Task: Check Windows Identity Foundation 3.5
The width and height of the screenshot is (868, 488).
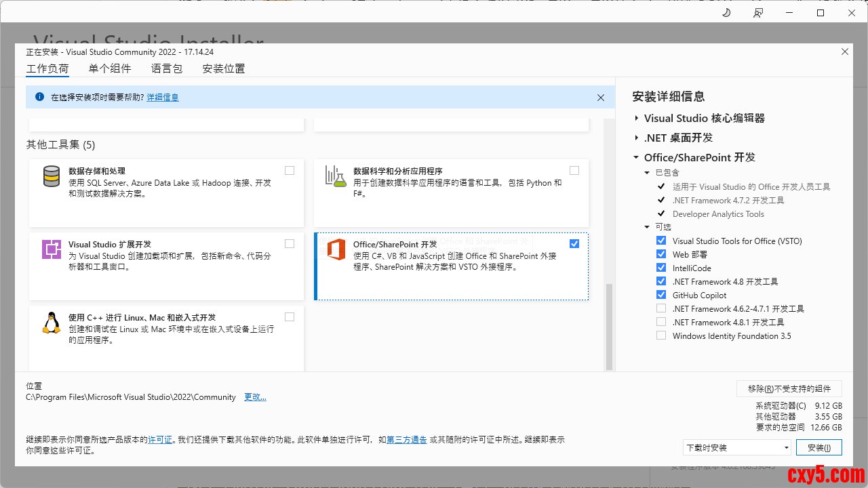Action: (x=661, y=335)
